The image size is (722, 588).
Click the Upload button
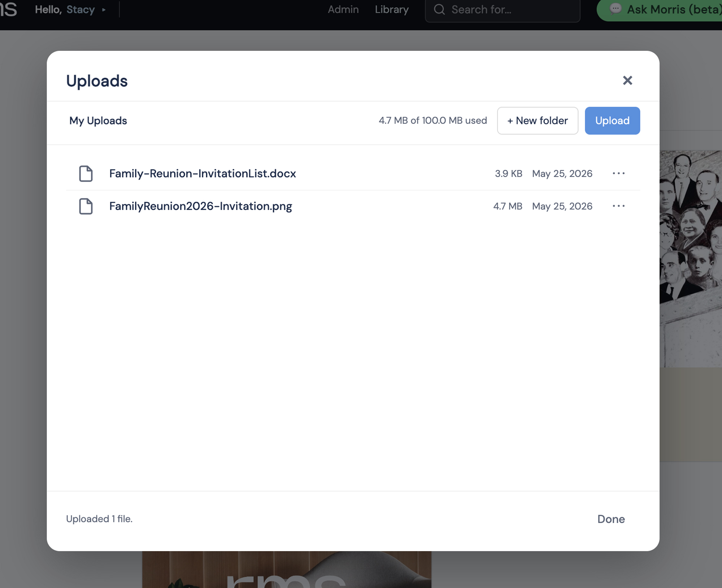point(612,120)
